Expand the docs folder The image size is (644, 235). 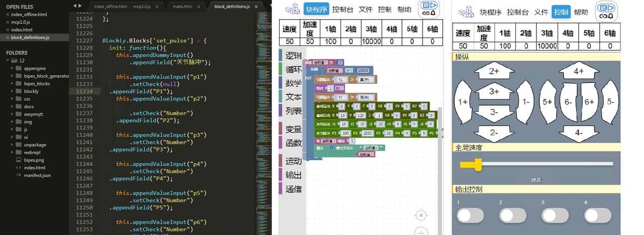click(12, 106)
